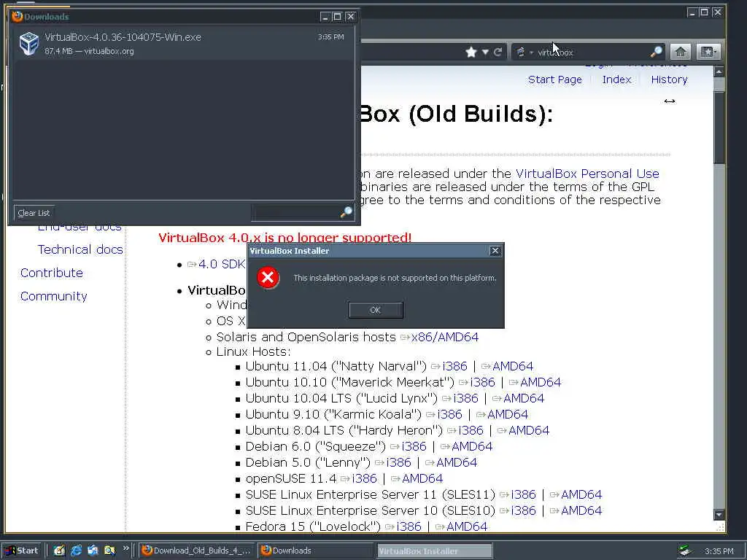Switch to Downloads taskbar button
Screen dimensions: 747x560
(316, 551)
